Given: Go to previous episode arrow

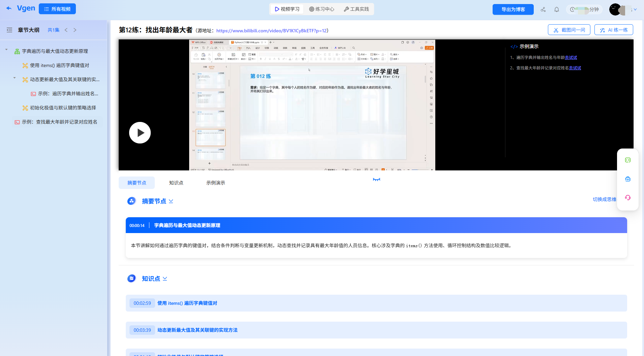Looking at the screenshot, I should tap(66, 30).
